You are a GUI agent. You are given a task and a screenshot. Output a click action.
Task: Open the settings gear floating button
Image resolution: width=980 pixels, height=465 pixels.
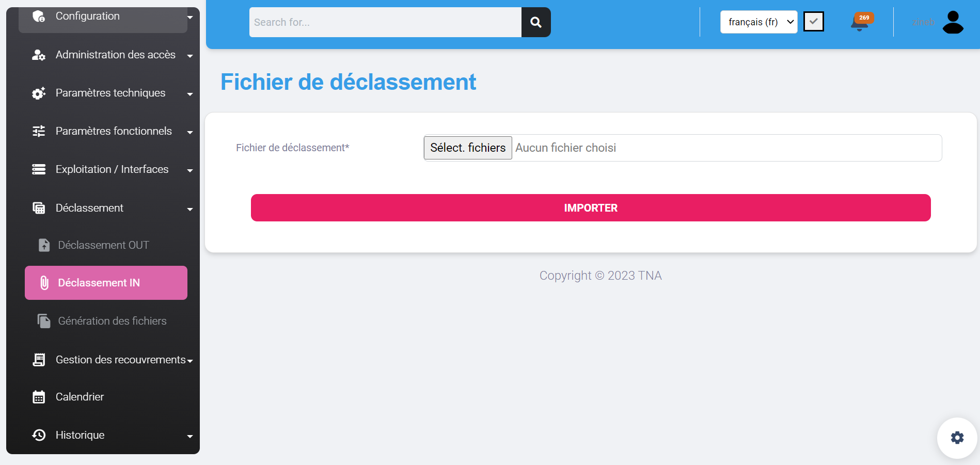pos(957,438)
